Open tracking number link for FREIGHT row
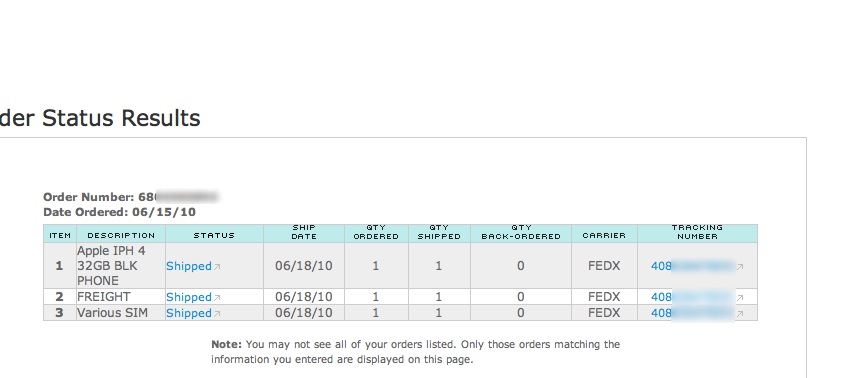Viewport: 863px width, 378px height. (x=693, y=297)
